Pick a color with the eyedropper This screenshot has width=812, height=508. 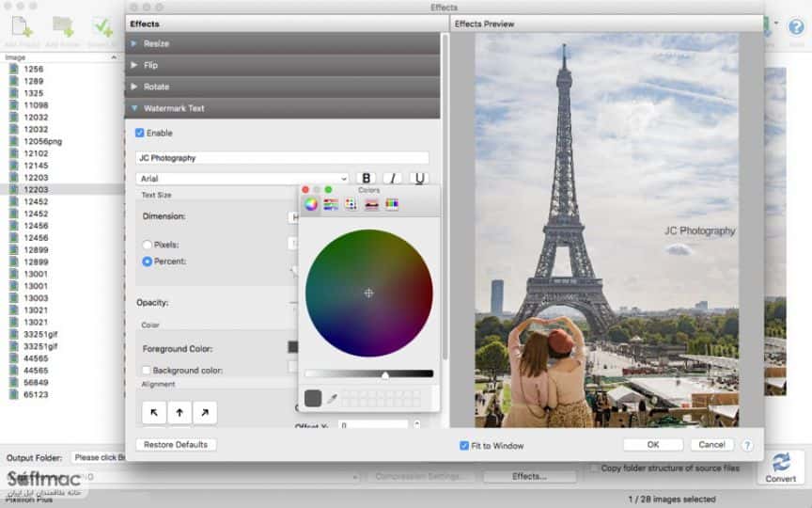[332, 398]
